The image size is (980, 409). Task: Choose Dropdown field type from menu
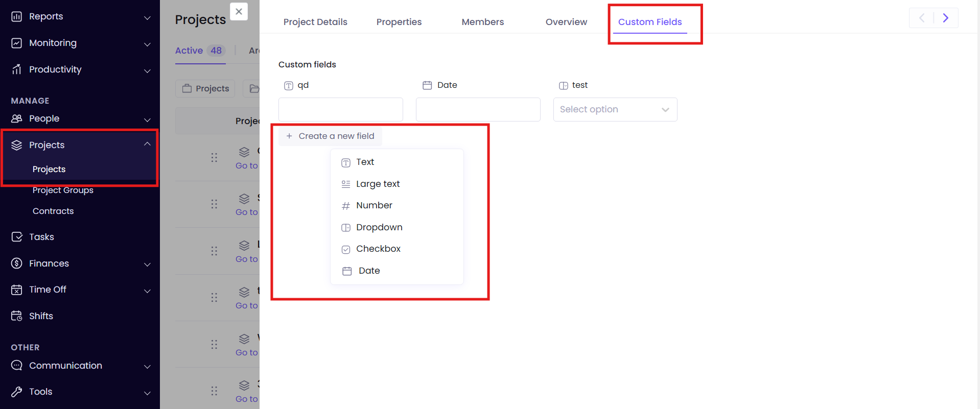pos(379,227)
